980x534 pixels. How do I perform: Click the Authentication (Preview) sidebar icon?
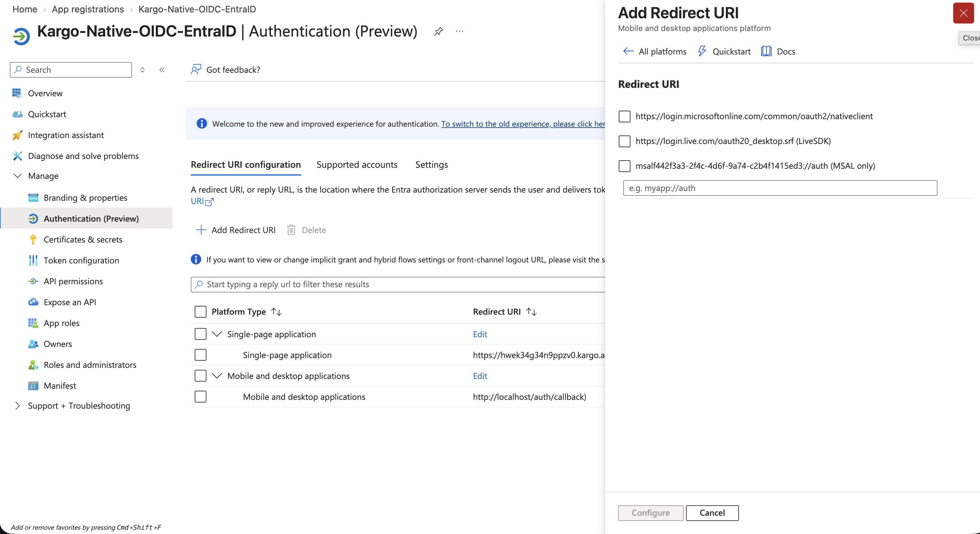click(x=33, y=219)
